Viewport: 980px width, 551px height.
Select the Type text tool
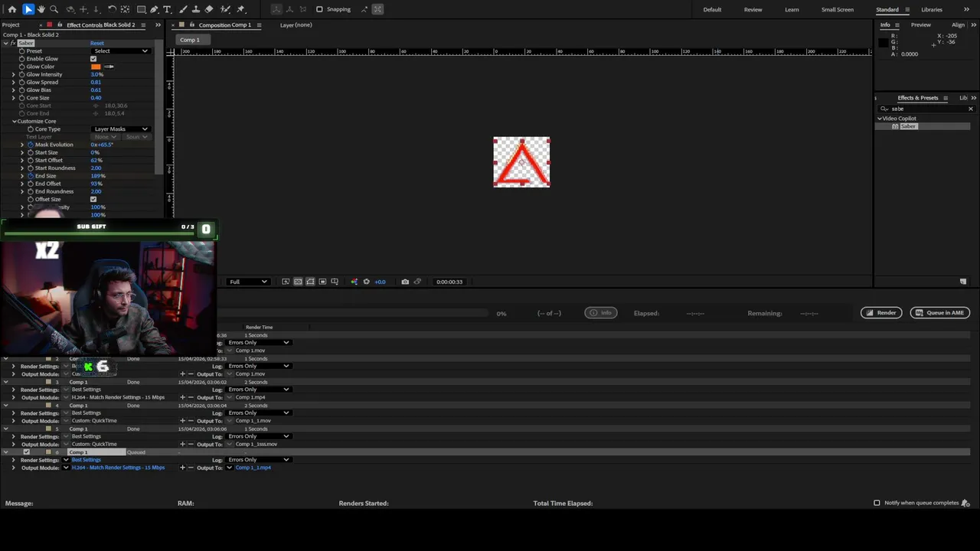click(x=167, y=9)
